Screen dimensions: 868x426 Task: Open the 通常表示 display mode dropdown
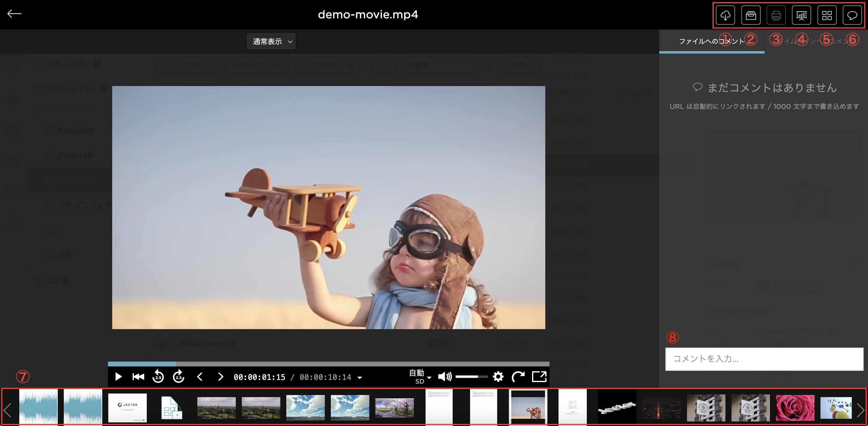pyautogui.click(x=271, y=42)
